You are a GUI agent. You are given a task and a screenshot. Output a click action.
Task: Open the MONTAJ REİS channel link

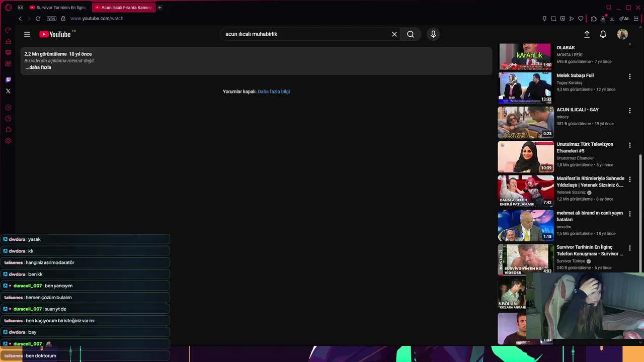(570, 55)
